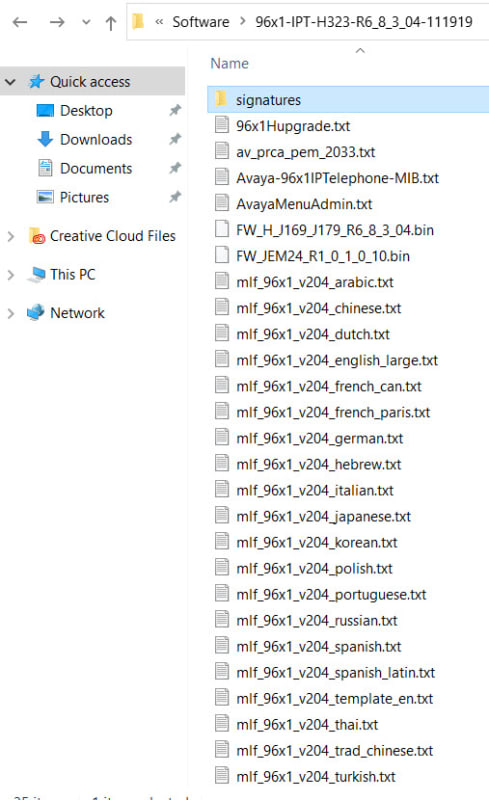Screen dimensions: 489x800
Task: Click the Creative Cloud Files folder icon
Action: coord(37,236)
